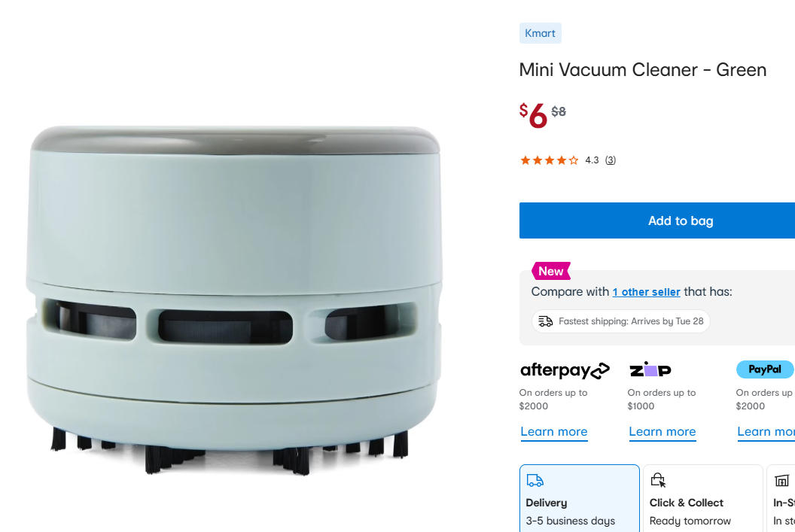Click the Fastest shipping Arrives by Tue 28 chip
This screenshot has width=795, height=532.
coord(620,321)
